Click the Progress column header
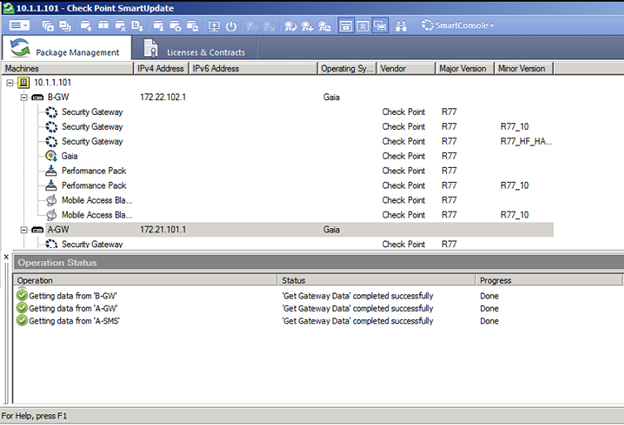The width and height of the screenshot is (624, 425). pyautogui.click(x=549, y=280)
